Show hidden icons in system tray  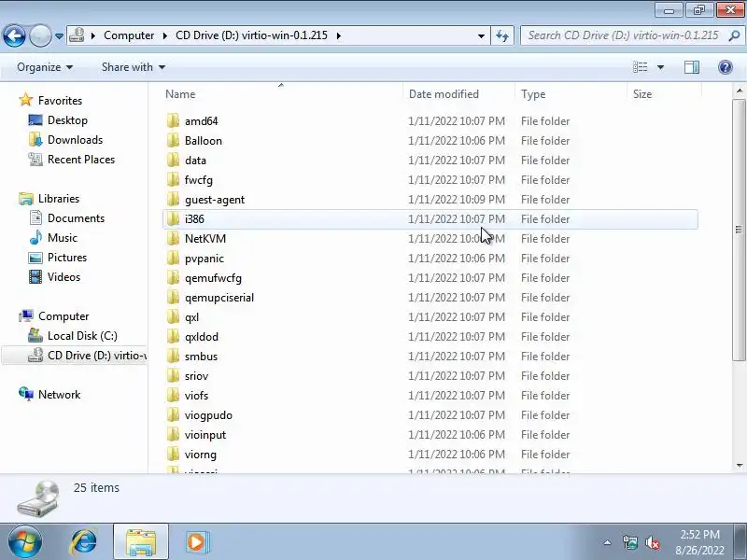[608, 542]
